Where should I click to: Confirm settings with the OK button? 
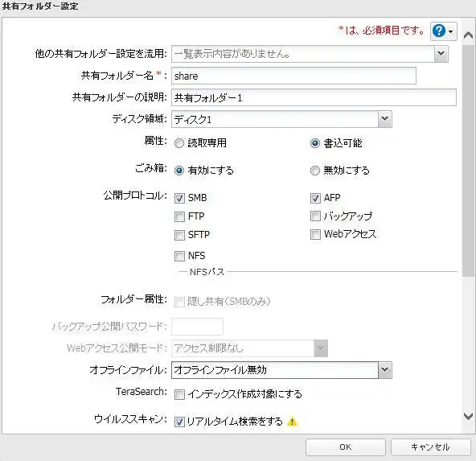pyautogui.click(x=346, y=447)
